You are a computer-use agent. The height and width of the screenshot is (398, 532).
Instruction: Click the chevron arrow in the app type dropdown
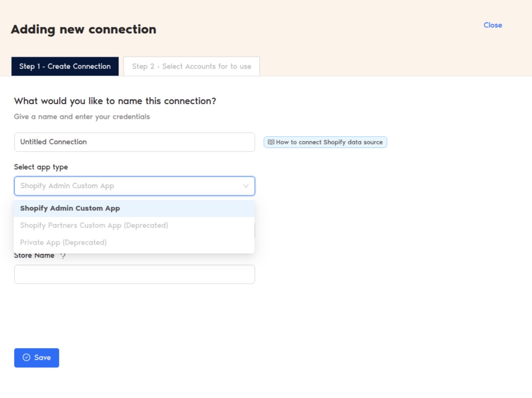(246, 186)
